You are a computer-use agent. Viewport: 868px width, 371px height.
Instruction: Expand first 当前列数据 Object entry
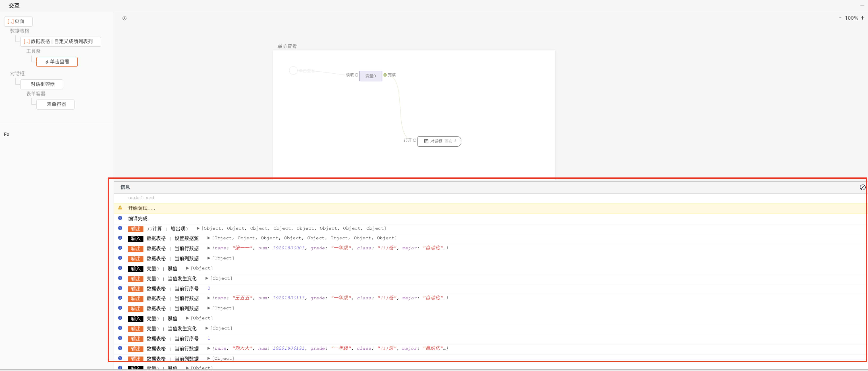point(209,258)
